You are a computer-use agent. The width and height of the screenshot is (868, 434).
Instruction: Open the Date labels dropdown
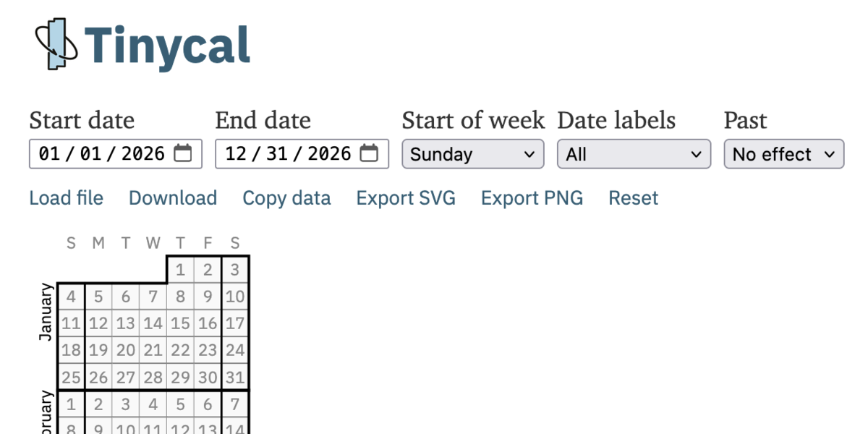click(634, 154)
